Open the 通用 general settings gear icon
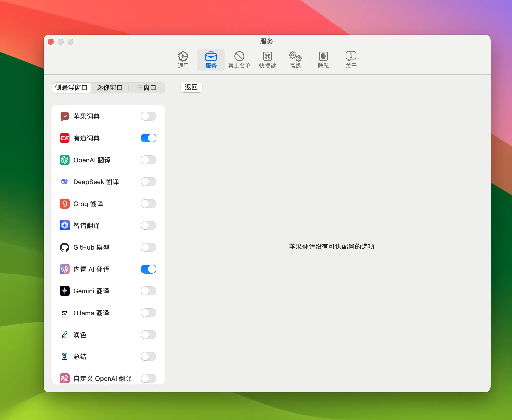 click(183, 57)
